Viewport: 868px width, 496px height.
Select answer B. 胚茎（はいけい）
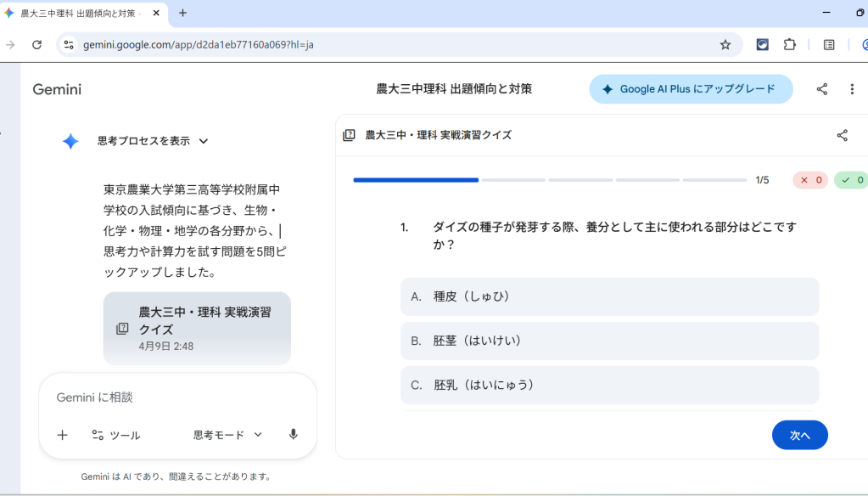point(609,341)
